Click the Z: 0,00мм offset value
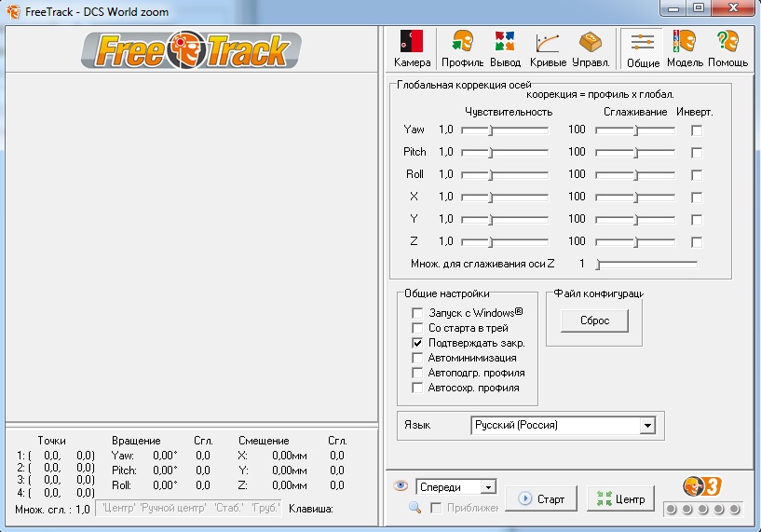The image size is (761, 532). [290, 484]
